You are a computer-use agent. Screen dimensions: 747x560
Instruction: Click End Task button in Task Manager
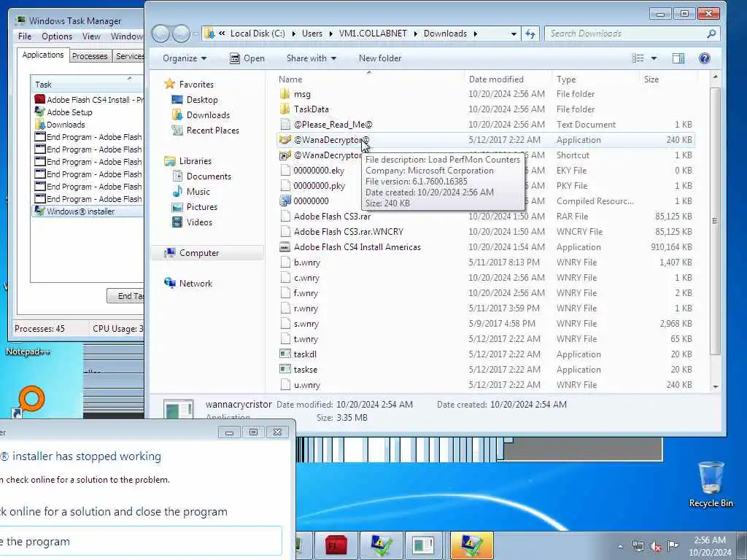(x=125, y=296)
